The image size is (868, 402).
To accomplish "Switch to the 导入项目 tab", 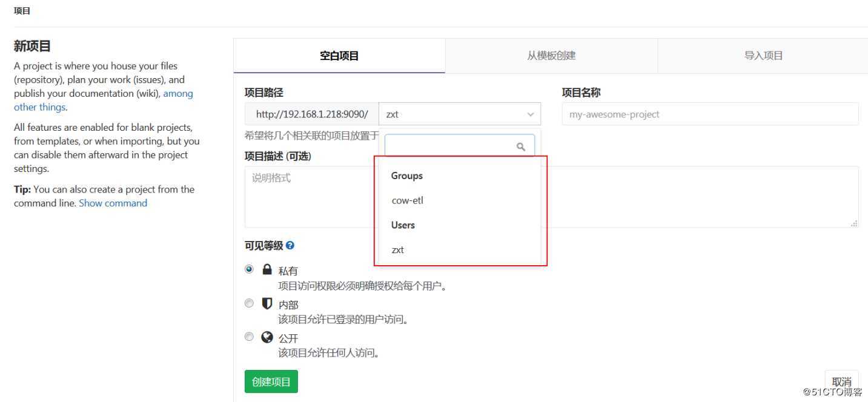I will [763, 56].
